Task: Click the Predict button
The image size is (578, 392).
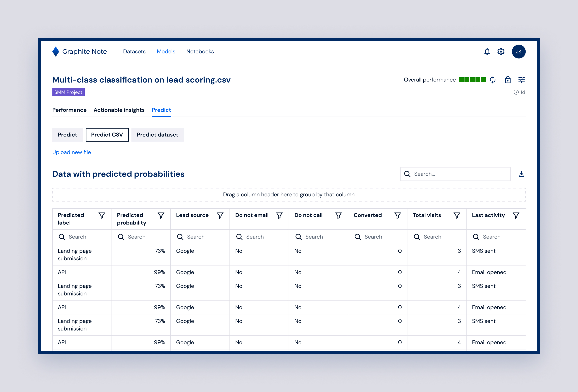Action: tap(68, 135)
